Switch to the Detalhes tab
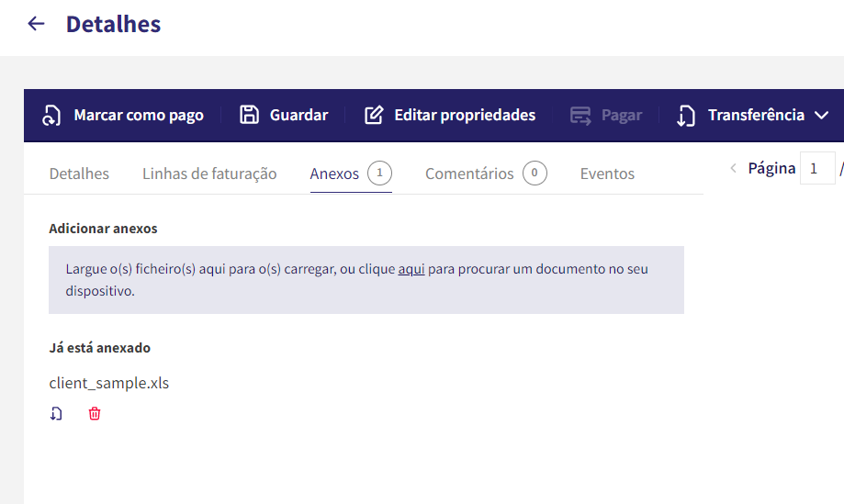Image resolution: width=844 pixels, height=504 pixels. (x=79, y=174)
